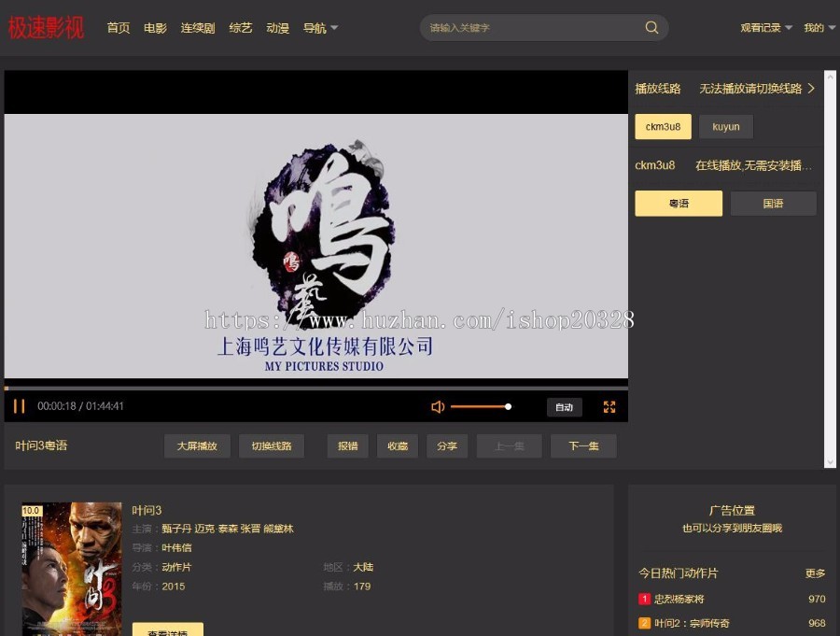Screen dimensions: 840x636
Task: Click the 大屏播放 button
Action: coord(197,445)
